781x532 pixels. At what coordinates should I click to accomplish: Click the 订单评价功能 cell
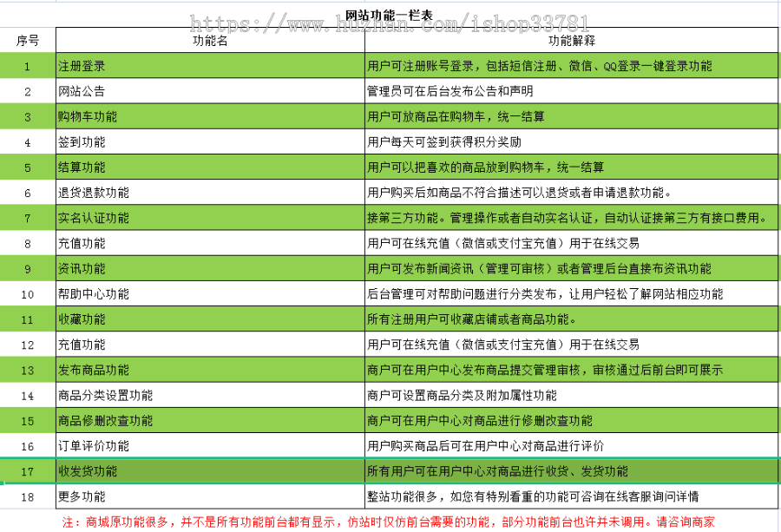[x=210, y=446]
